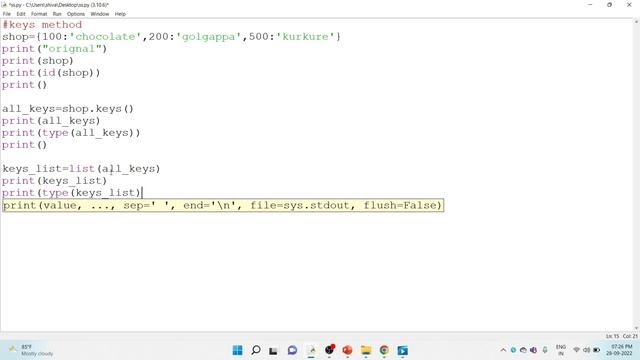
Task: Click the Ln 15 line indicator in status bar
Action: point(612,336)
